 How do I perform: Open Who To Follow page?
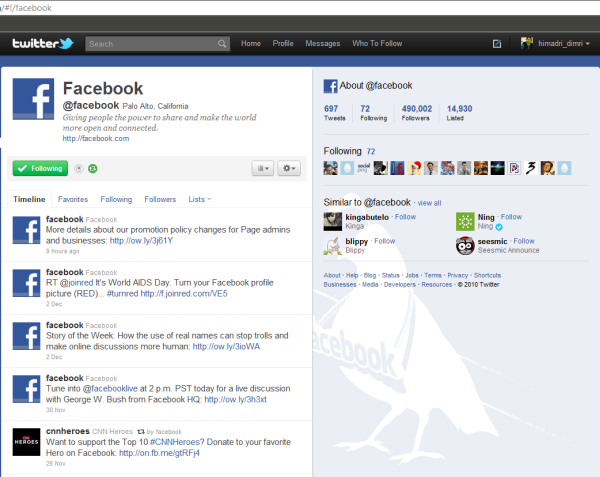[377, 44]
